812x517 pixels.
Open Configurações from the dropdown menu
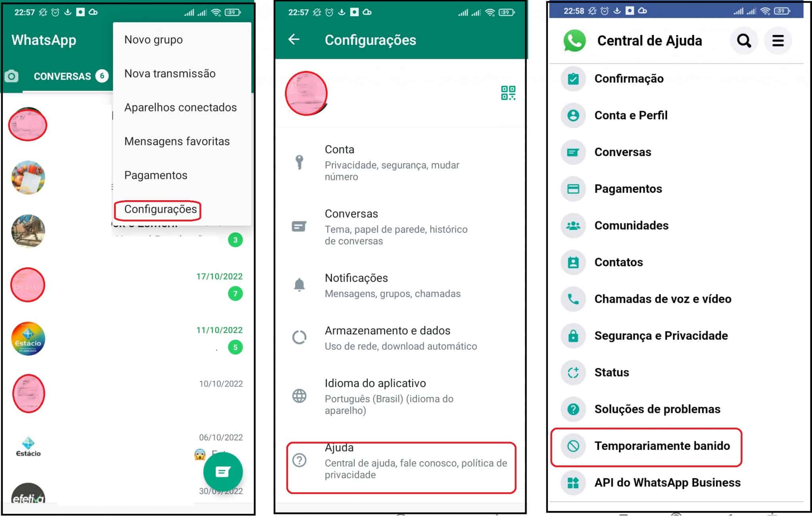click(163, 209)
